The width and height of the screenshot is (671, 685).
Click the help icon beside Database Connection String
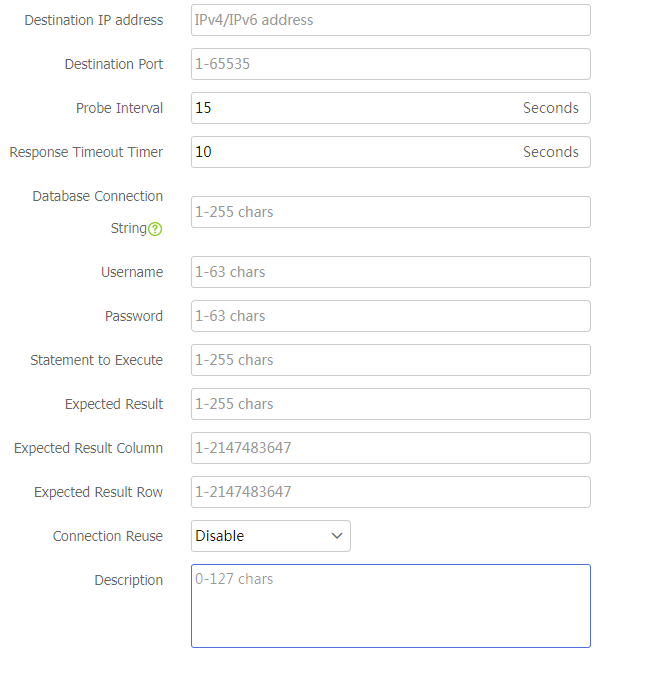coord(155,229)
